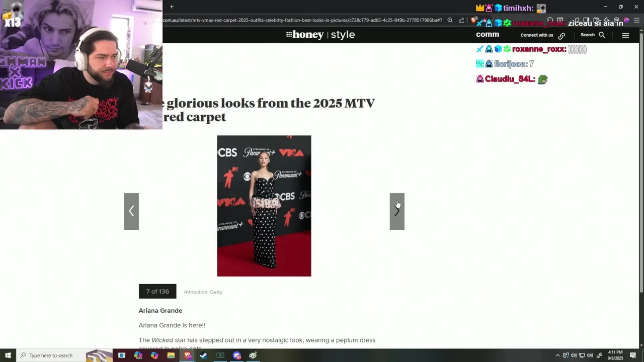Click the network monitor icon in system tray
Screen dimensions: 644x362
(582, 355)
